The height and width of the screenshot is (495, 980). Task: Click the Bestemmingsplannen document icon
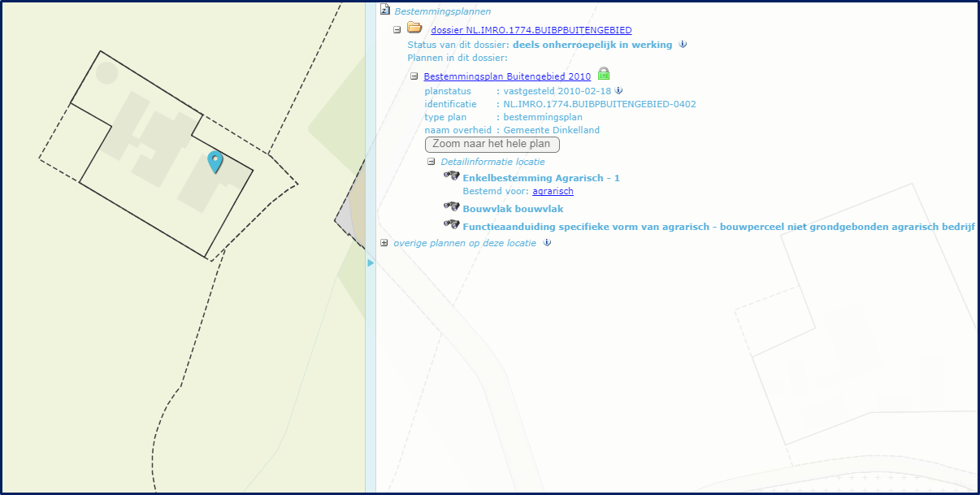[x=385, y=11]
